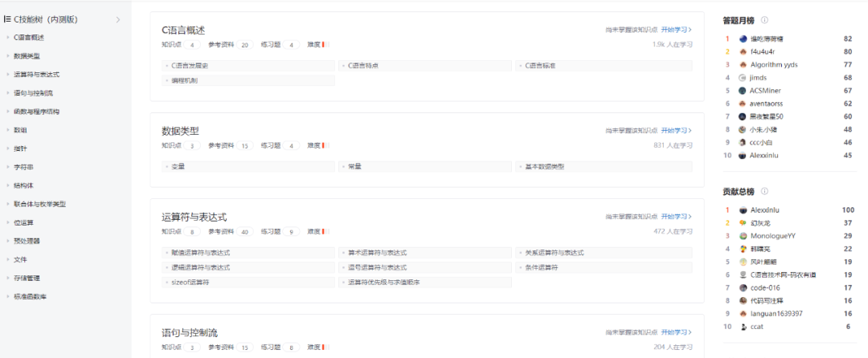Expand 运算符与表达式 in the sidebar
Screen dimensions: 868x358
tap(8, 75)
